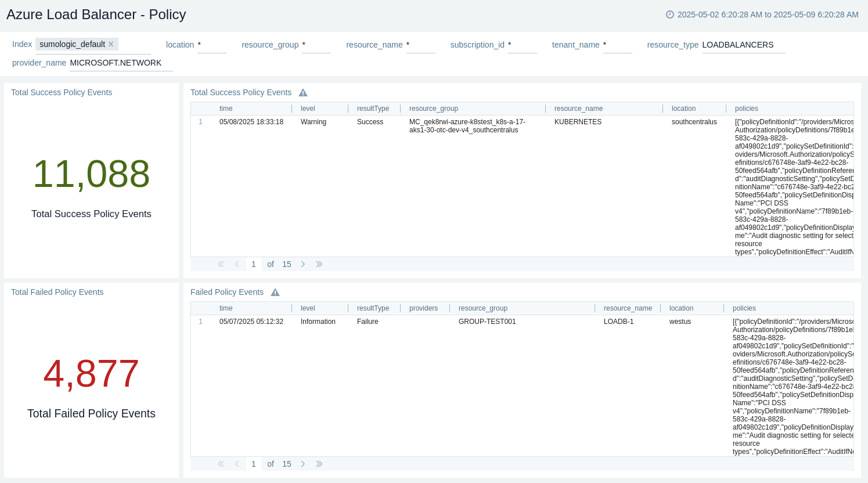868x483 pixels.
Task: Go to previous page in failed events table
Action: coord(237,464)
